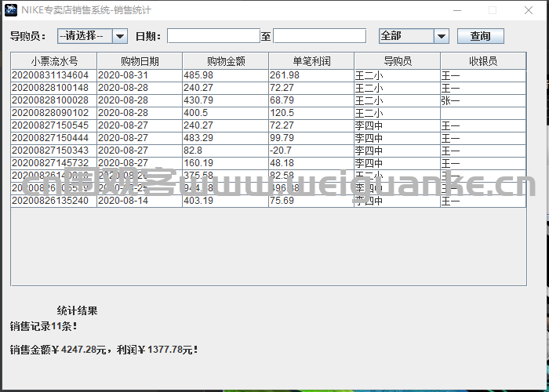This screenshot has height=392, width=549.
Task: Select receipt 20200826135240
Action: pyautogui.click(x=54, y=201)
